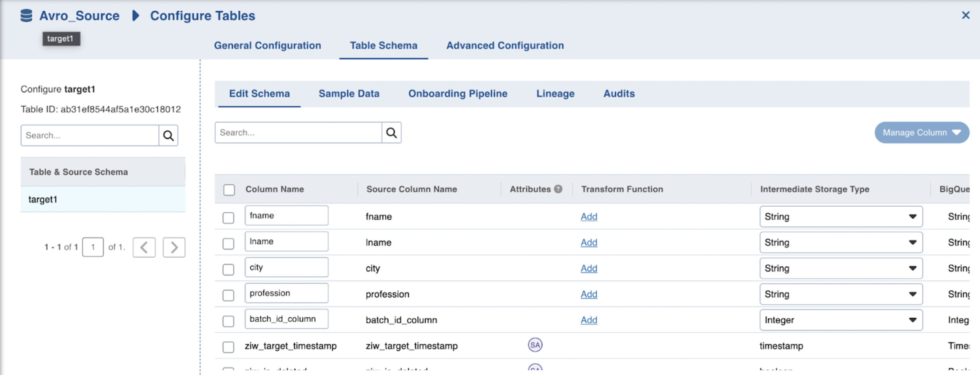The image size is (980, 377).
Task: Click the left panel search magnifier icon
Action: 168,136
